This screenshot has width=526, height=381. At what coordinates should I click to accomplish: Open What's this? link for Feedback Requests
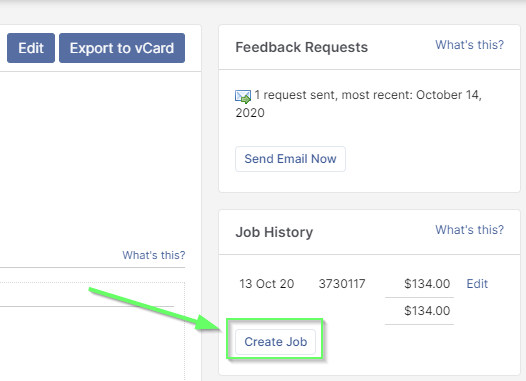(469, 45)
